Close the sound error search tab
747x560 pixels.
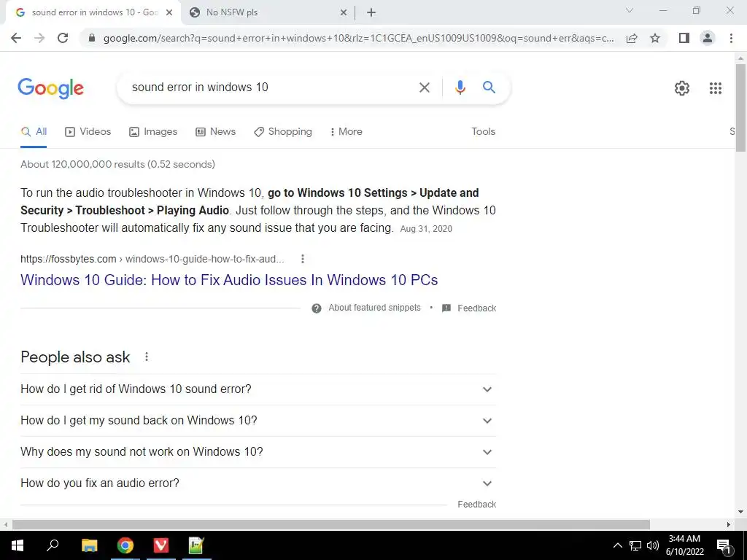(169, 12)
